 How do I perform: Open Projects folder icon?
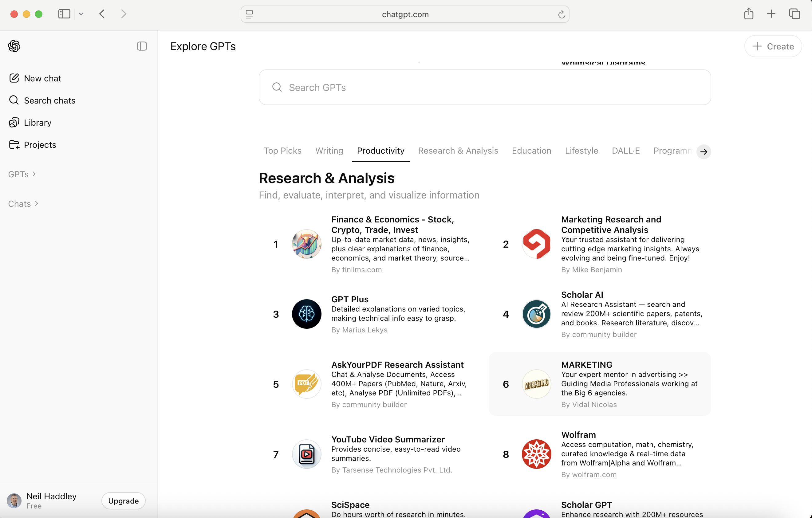click(x=14, y=145)
